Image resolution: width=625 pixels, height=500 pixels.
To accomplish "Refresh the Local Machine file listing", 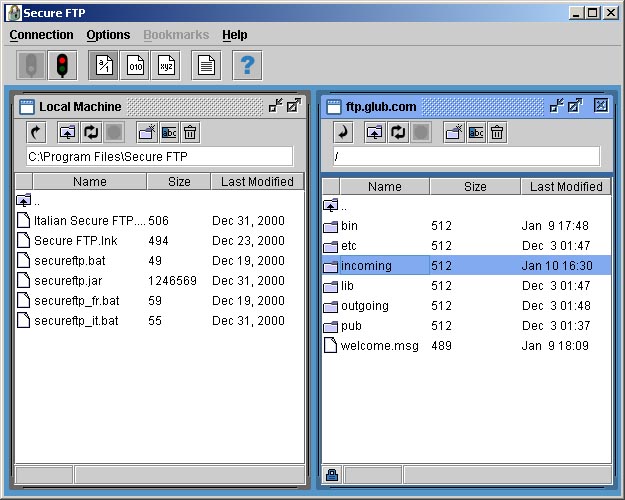I will (91, 132).
